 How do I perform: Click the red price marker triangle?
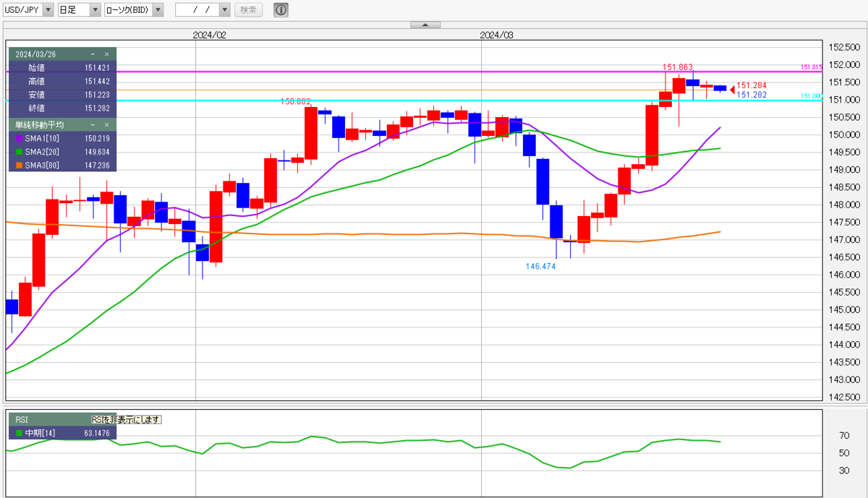coord(732,90)
